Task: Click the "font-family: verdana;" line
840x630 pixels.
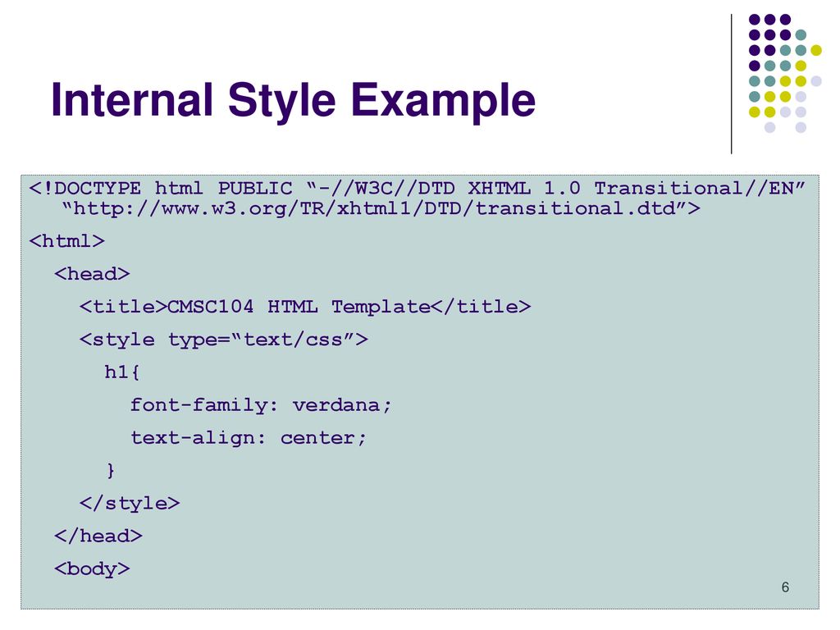Action: point(261,405)
